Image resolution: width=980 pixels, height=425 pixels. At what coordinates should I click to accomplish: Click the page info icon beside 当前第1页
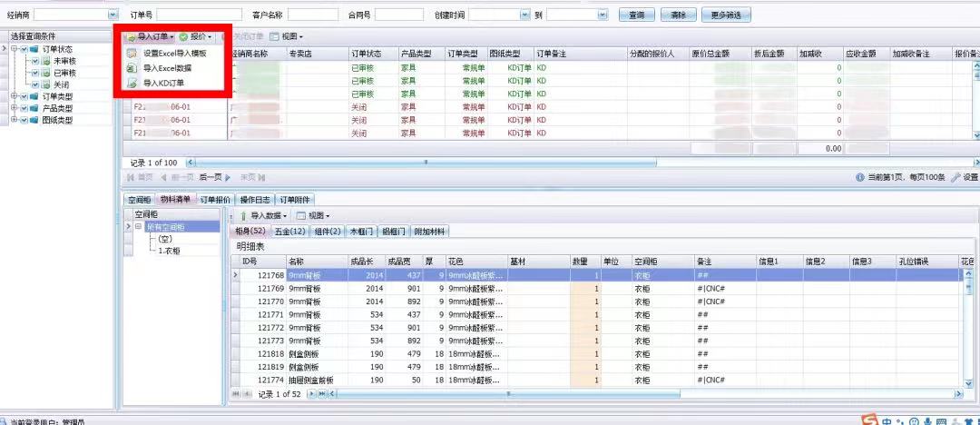point(860,178)
